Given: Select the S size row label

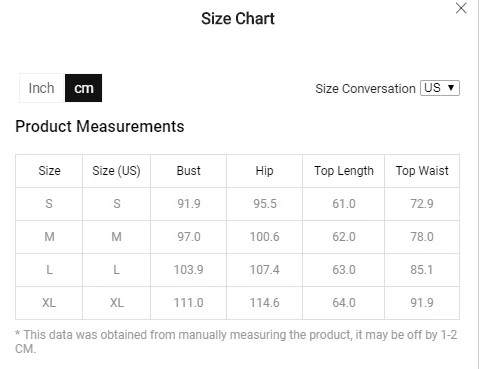Looking at the screenshot, I should 49,204.
